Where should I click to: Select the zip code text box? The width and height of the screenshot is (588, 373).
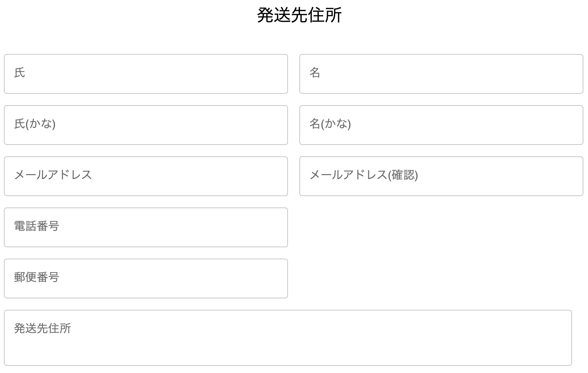click(146, 279)
